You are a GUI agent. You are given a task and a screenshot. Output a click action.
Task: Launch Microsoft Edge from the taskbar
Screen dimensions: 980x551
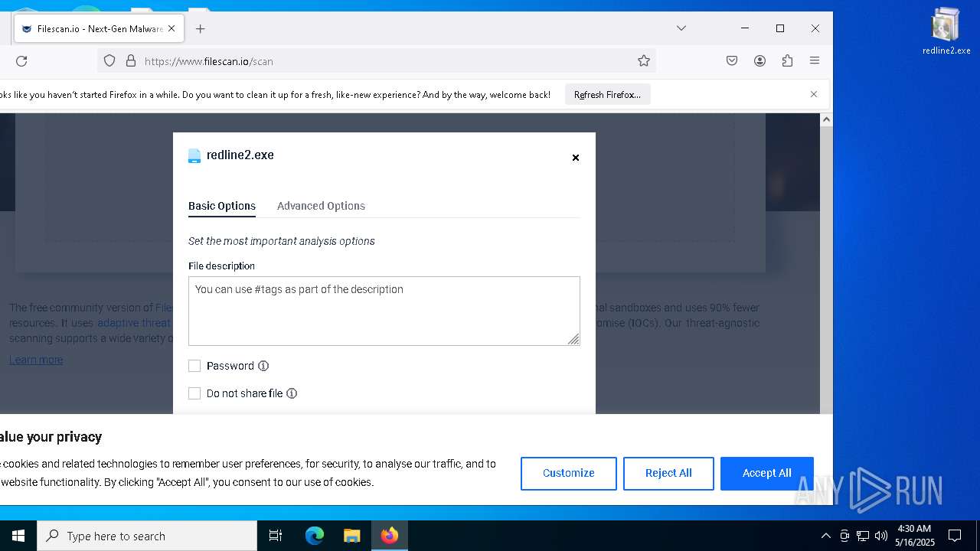pos(315,536)
